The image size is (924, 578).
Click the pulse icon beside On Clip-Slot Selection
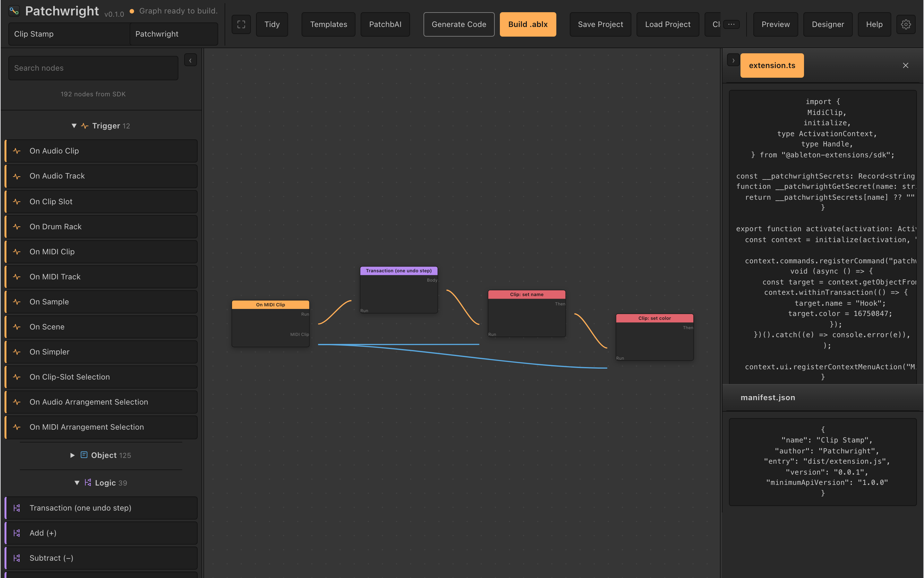coord(17,377)
